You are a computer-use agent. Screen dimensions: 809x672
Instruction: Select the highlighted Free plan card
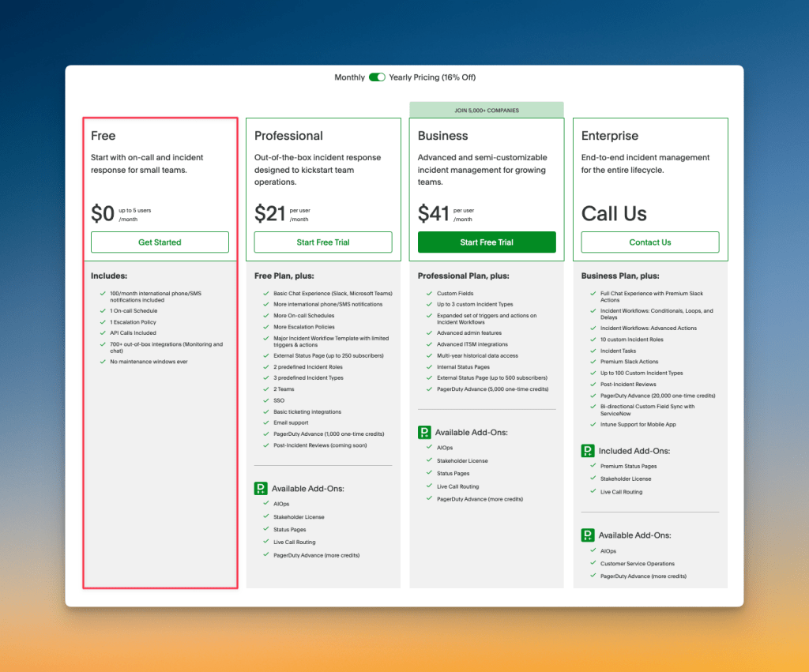coord(160,351)
